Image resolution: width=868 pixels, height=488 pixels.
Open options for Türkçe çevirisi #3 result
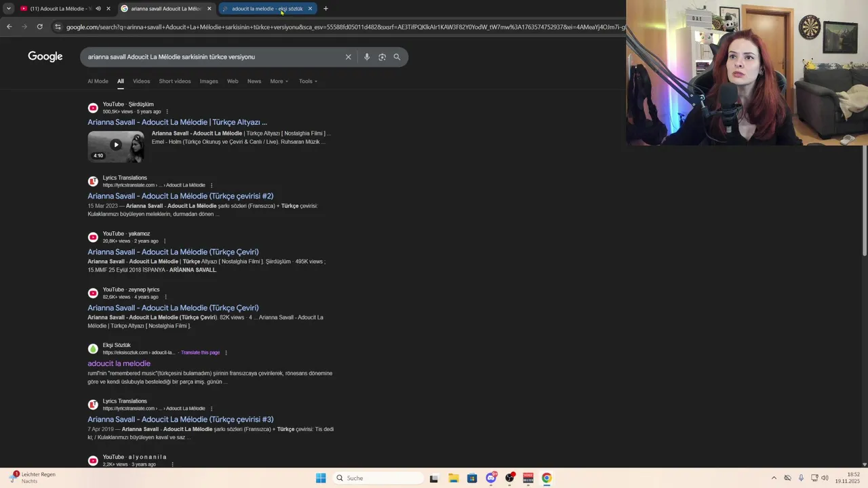(x=212, y=409)
